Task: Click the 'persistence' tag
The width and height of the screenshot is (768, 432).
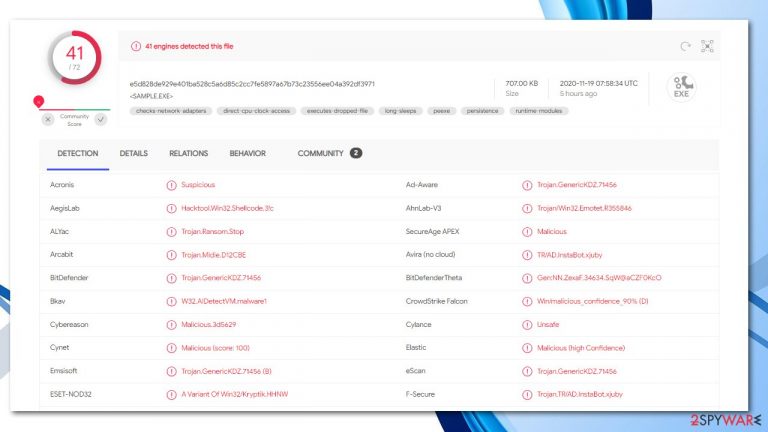Action: pyautogui.click(x=482, y=111)
